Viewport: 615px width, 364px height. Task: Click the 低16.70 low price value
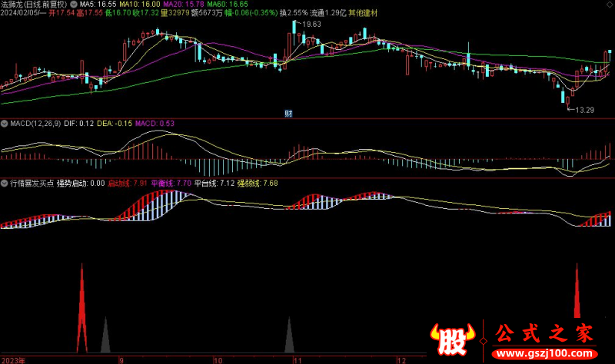point(118,13)
